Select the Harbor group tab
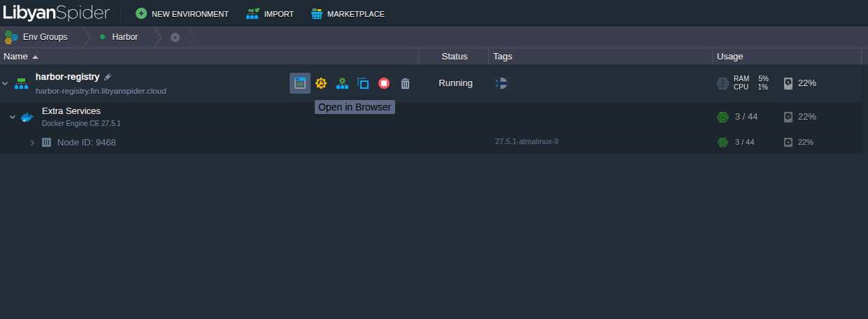The image size is (868, 319). tap(124, 37)
